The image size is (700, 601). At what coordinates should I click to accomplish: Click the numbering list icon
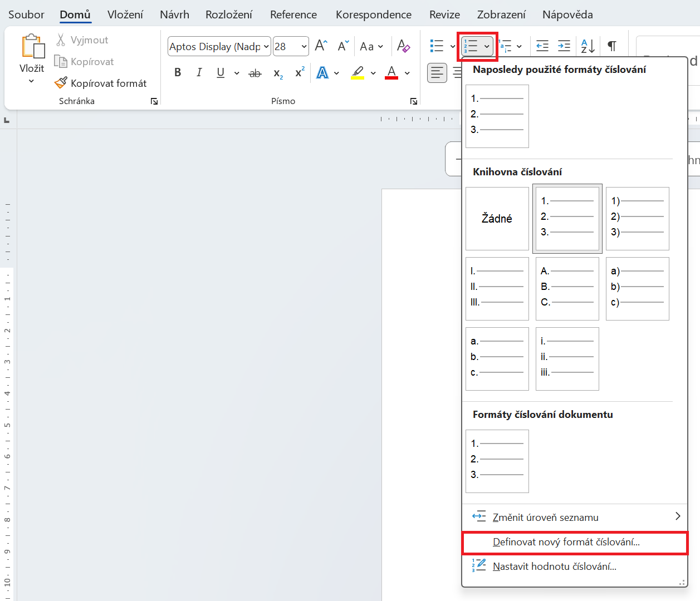pos(471,46)
